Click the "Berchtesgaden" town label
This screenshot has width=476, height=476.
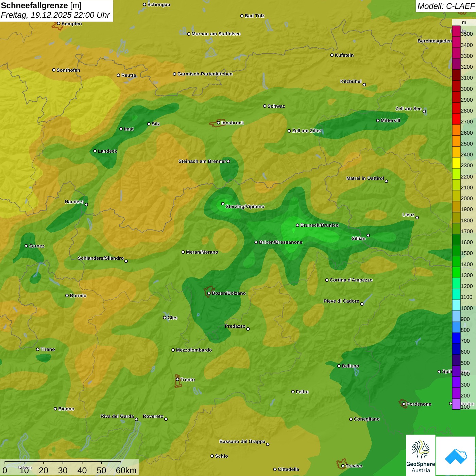coord(435,41)
